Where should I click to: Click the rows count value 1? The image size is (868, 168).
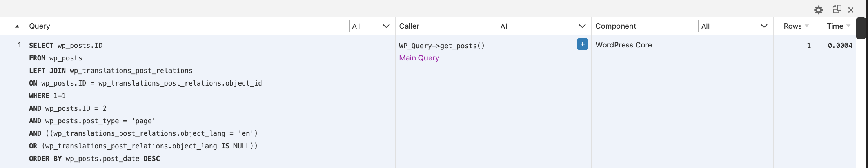(x=808, y=46)
